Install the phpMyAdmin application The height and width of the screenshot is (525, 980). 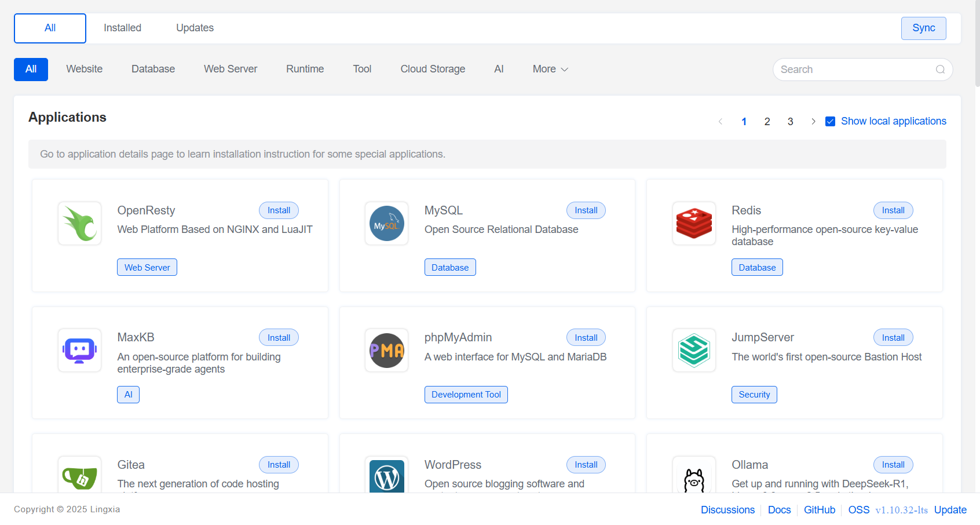(586, 338)
